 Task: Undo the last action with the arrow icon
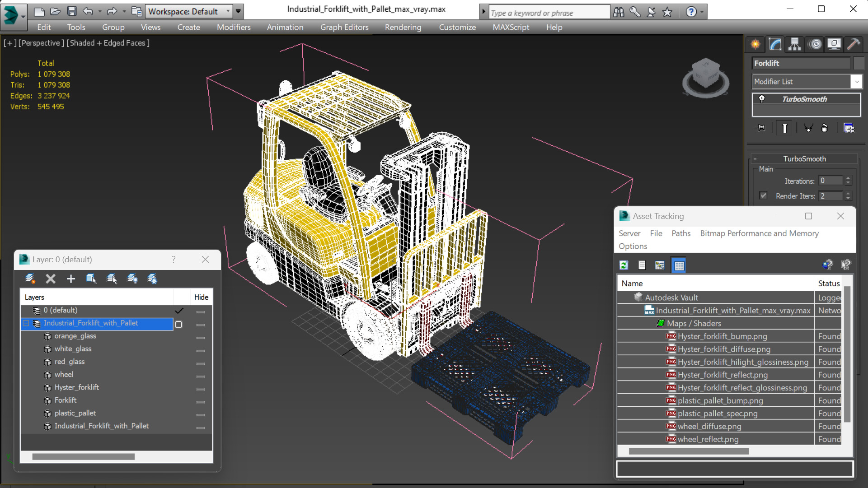point(88,11)
